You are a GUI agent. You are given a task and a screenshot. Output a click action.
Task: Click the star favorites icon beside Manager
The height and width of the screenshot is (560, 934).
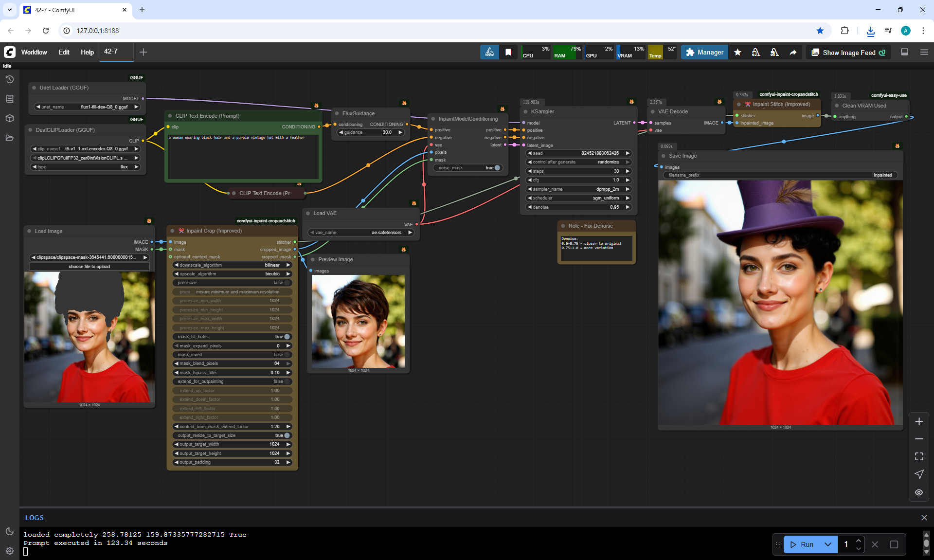(737, 52)
